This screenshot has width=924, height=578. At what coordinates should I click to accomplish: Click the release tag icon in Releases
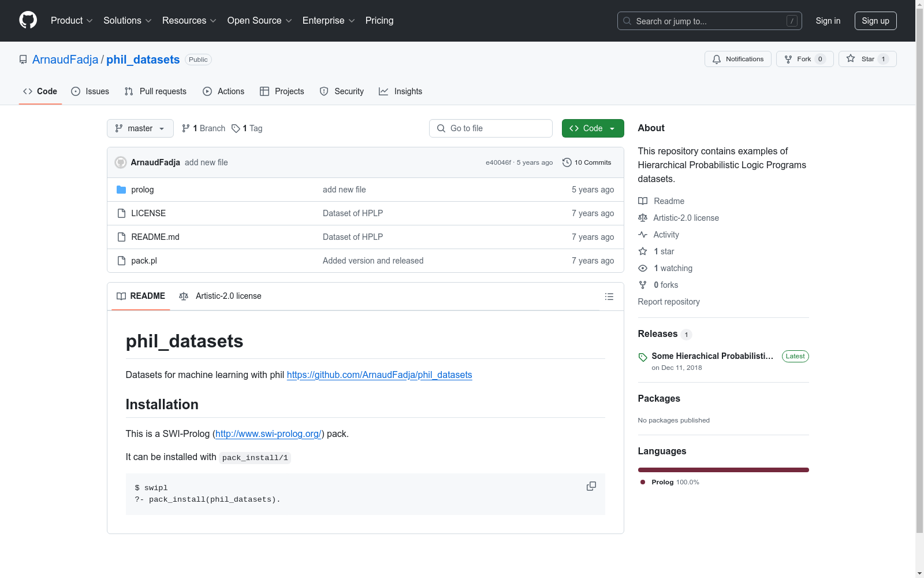pos(643,357)
